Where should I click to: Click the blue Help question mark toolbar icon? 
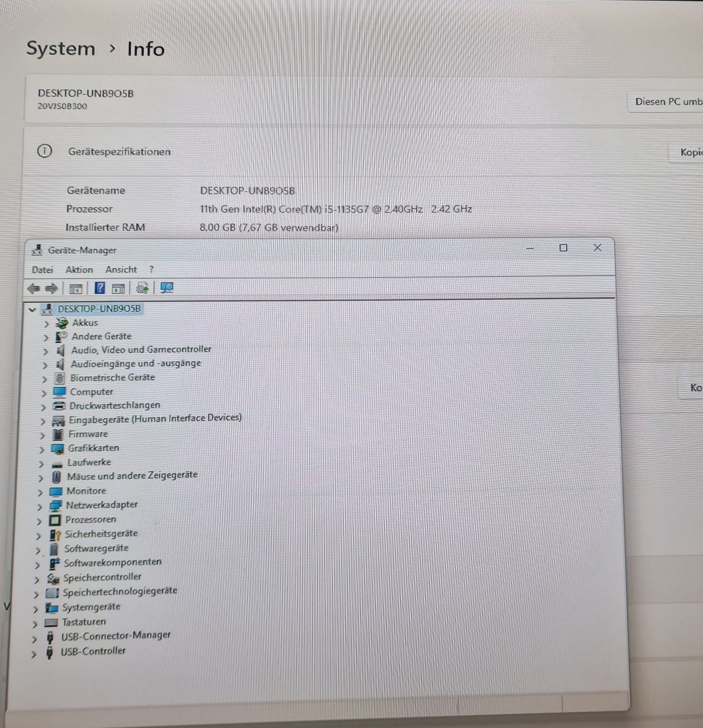(100, 288)
